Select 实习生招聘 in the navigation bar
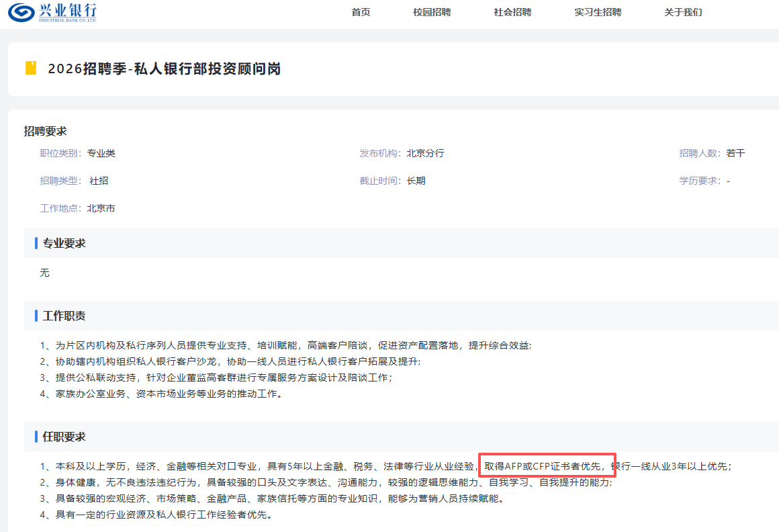The image size is (779, 532). 598,12
